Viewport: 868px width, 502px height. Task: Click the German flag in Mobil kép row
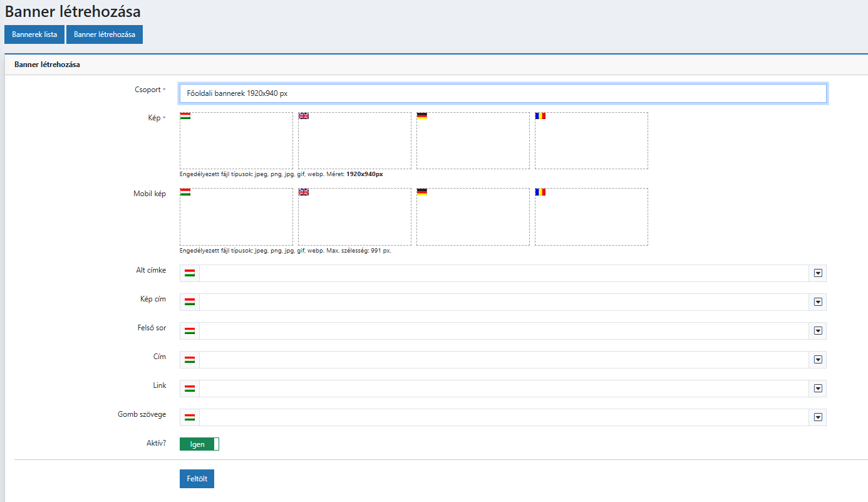(x=422, y=192)
